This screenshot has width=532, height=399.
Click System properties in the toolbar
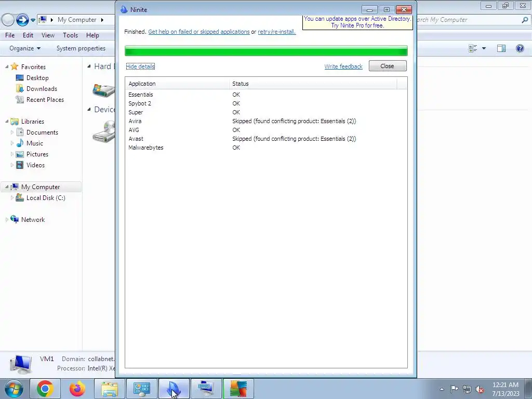81,48
